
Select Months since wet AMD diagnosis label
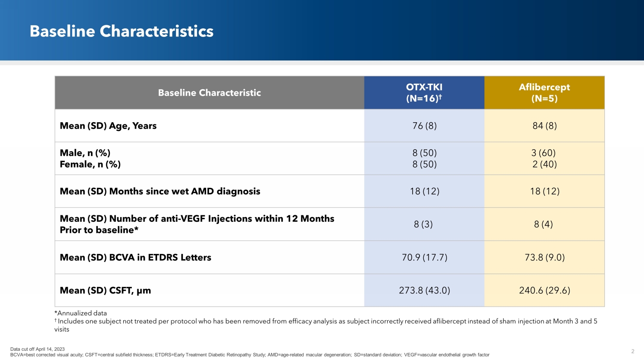coord(160,191)
